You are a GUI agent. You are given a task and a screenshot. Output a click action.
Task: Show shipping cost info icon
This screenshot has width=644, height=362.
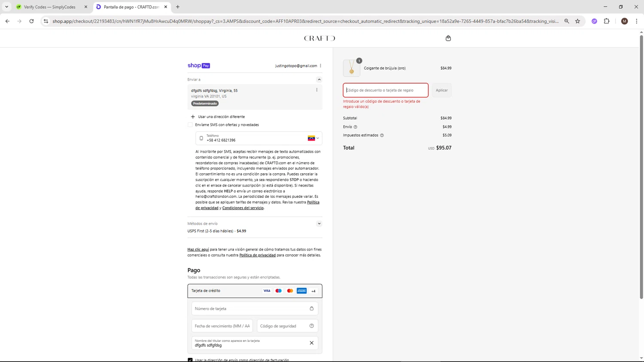[x=355, y=127]
